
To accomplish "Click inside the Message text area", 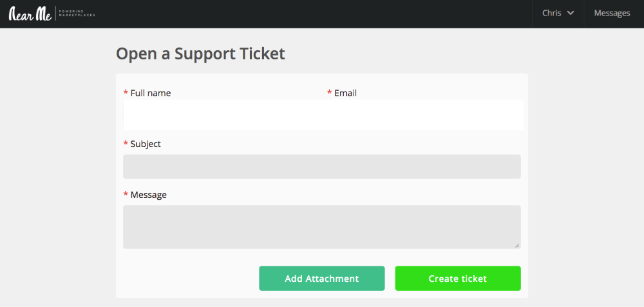I will pos(322,227).
